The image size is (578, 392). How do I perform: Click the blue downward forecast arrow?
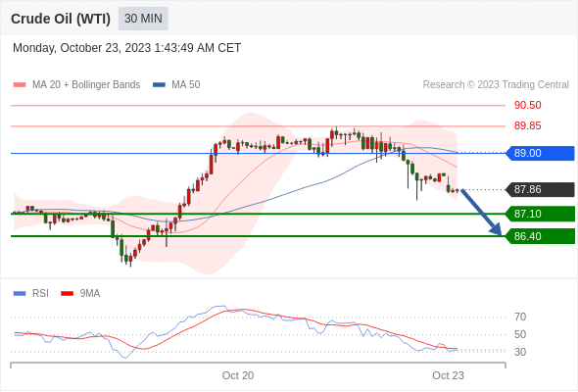[481, 213]
